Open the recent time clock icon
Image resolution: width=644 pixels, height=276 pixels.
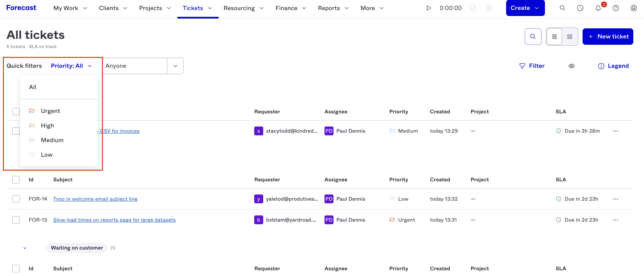580,8
